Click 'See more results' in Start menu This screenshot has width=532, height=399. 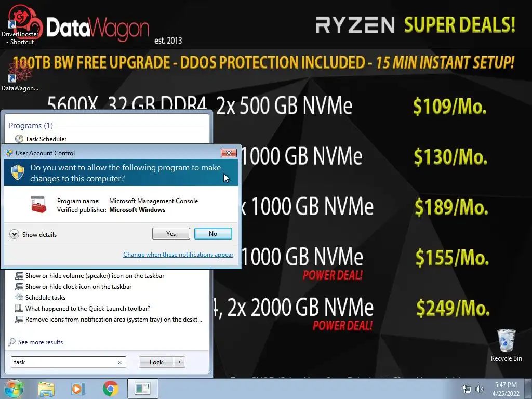pyautogui.click(x=41, y=342)
